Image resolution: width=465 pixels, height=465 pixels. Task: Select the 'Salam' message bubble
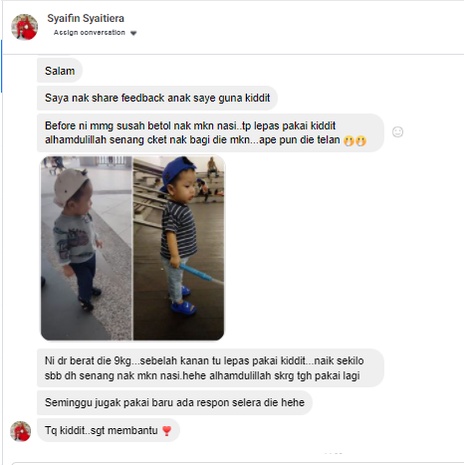[60, 71]
